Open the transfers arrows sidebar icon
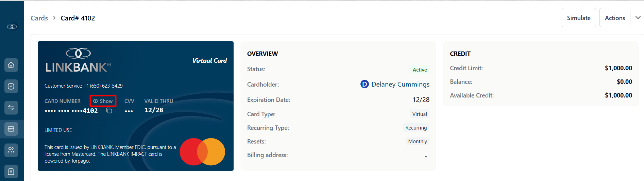The width and height of the screenshot is (644, 181). (x=11, y=108)
